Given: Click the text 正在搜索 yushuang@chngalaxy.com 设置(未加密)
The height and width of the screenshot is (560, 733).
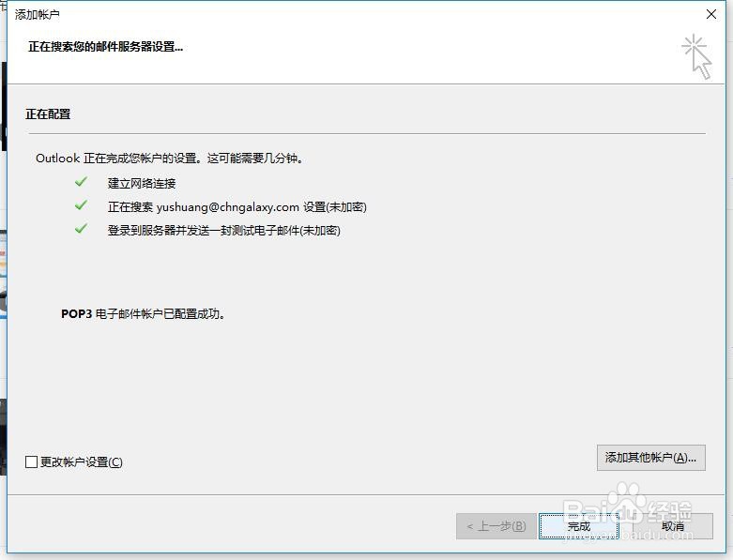Looking at the screenshot, I should [237, 207].
